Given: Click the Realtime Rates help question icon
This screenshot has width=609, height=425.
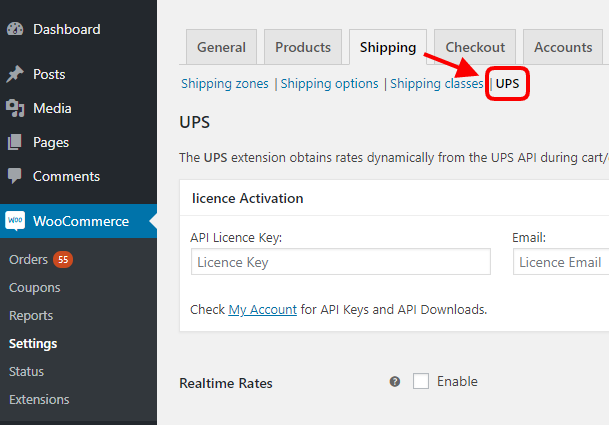Looking at the screenshot, I should [395, 381].
